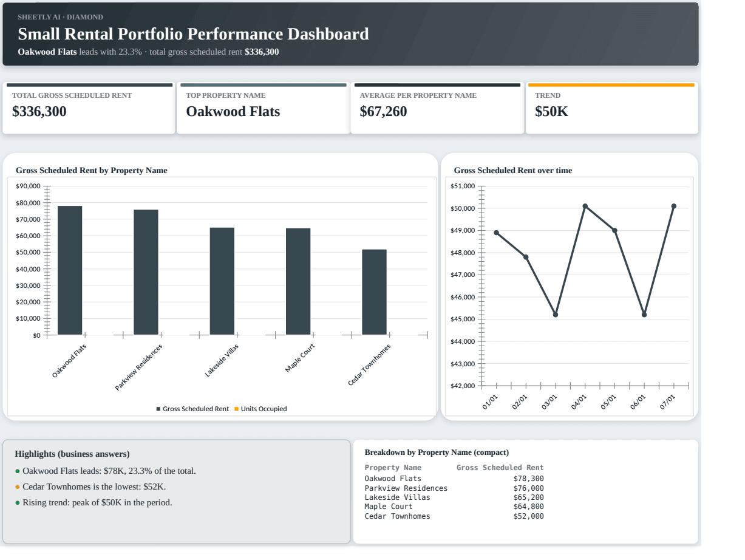Click the Oakwood Flats bar in chart
The height and width of the screenshot is (560, 745).
coord(70,270)
